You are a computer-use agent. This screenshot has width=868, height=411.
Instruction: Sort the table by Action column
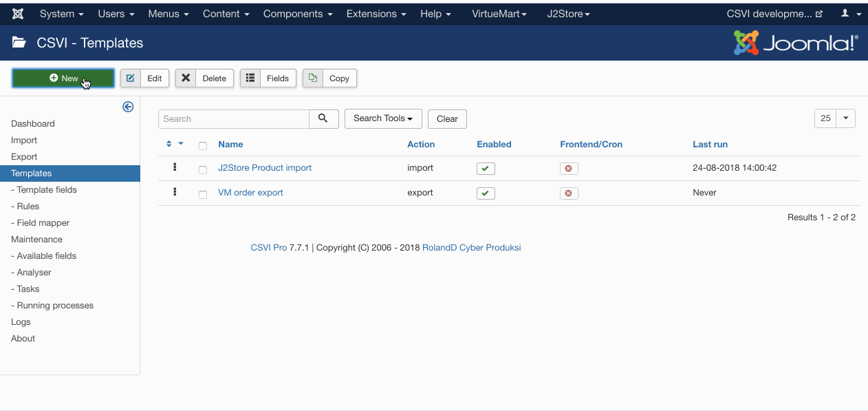421,145
